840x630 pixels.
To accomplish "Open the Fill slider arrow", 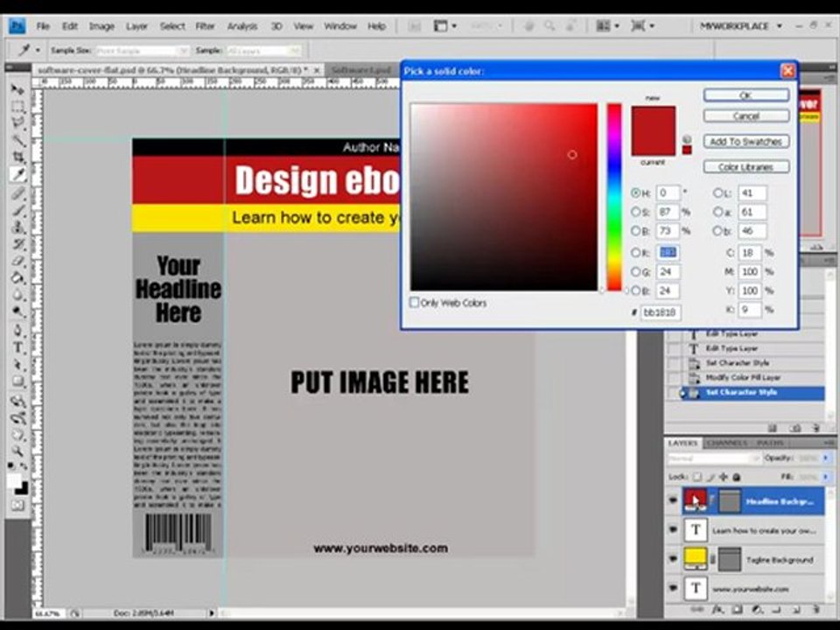I will coord(825,477).
